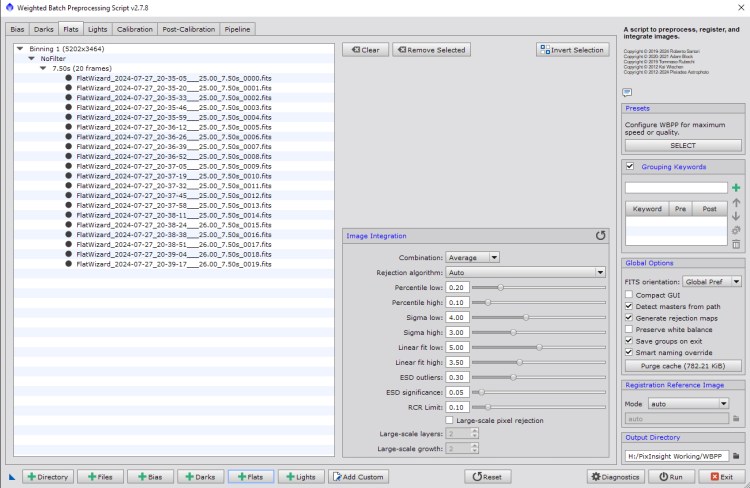Open the Rejection algorithm dropdown
This screenshot has height=488, width=750.
point(526,272)
